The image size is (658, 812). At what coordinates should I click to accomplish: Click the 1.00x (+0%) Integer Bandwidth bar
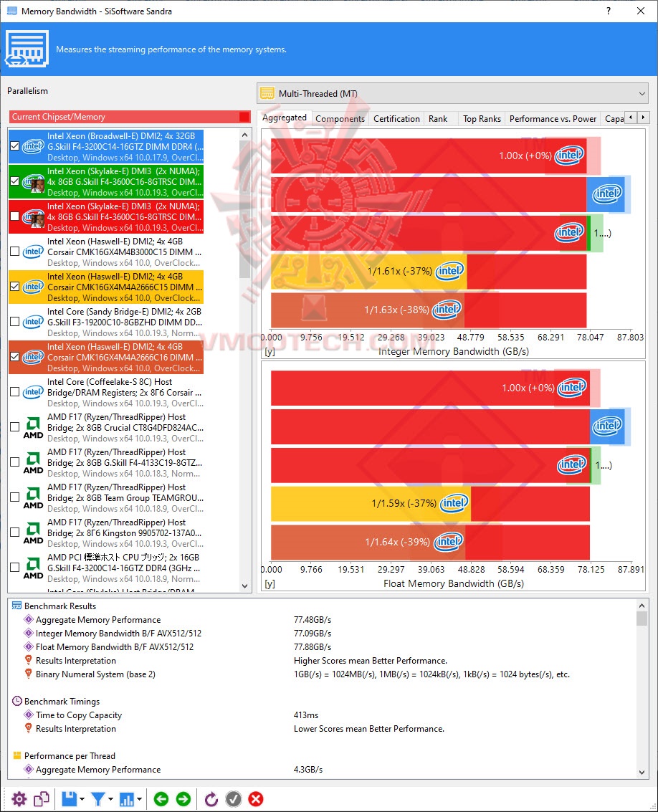coord(429,156)
